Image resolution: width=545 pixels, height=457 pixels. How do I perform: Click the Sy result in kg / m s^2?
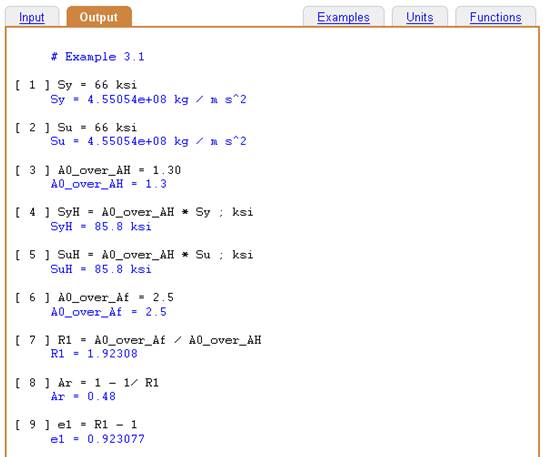[148, 100]
